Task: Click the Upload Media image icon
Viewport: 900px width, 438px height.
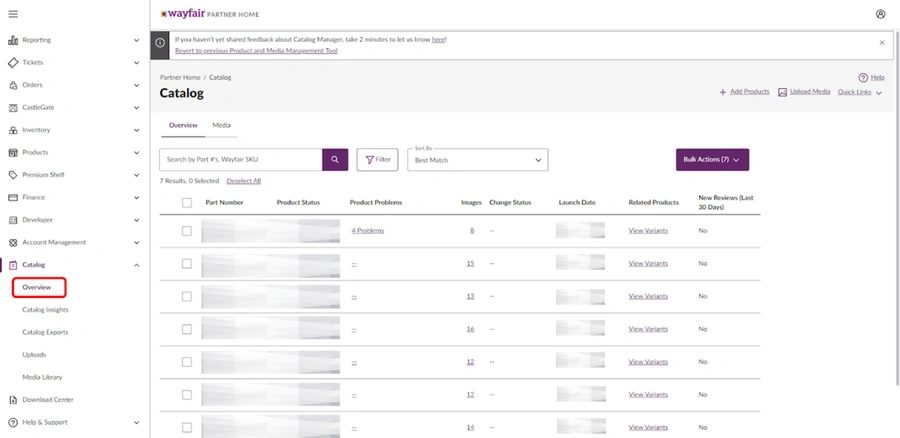Action: pyautogui.click(x=782, y=92)
